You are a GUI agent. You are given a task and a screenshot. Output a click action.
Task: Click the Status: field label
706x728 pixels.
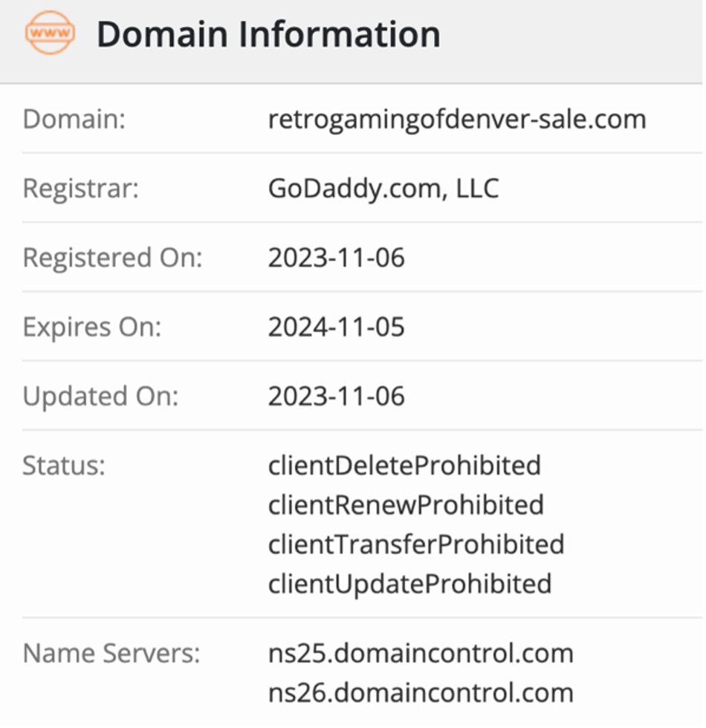pos(64,466)
